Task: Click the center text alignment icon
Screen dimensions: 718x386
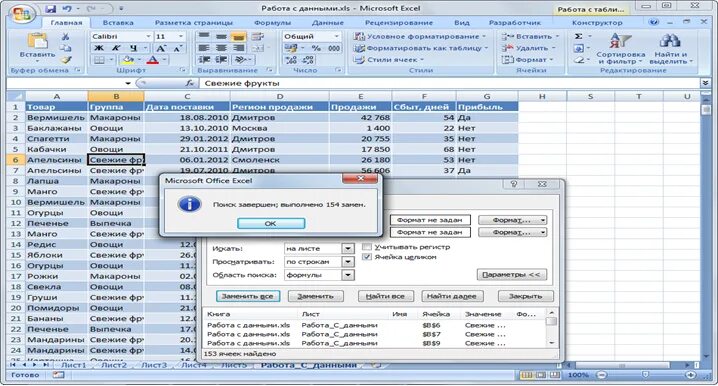Action: point(221,48)
